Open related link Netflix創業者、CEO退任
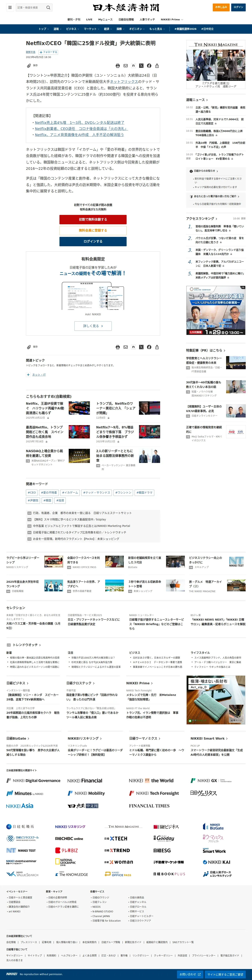Screen dimensions: 252x980 pyautogui.click(x=81, y=129)
